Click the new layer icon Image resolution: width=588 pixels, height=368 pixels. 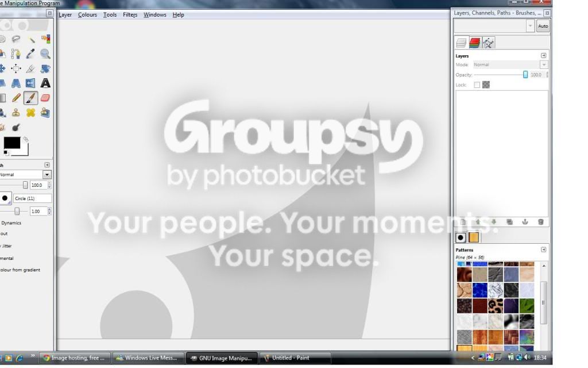click(x=463, y=222)
